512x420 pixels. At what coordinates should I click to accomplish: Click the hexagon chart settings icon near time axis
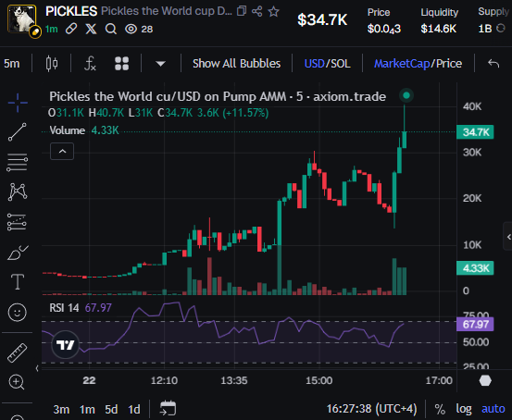(485, 380)
